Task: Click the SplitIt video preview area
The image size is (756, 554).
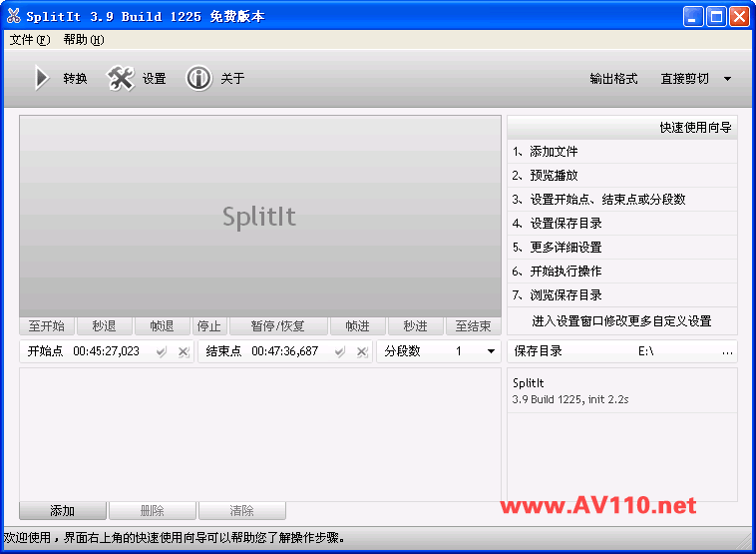Action: [x=260, y=217]
